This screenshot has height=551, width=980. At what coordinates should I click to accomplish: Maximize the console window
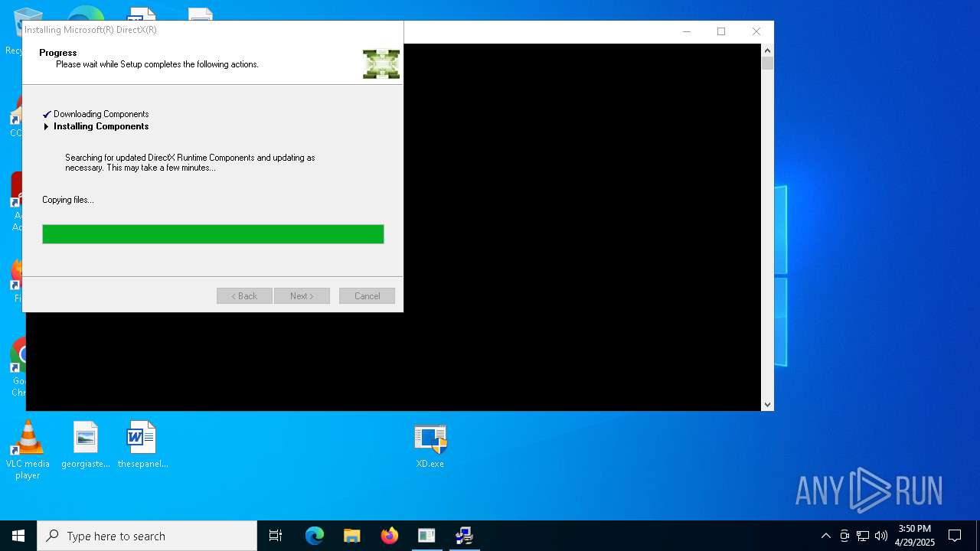[x=721, y=31]
